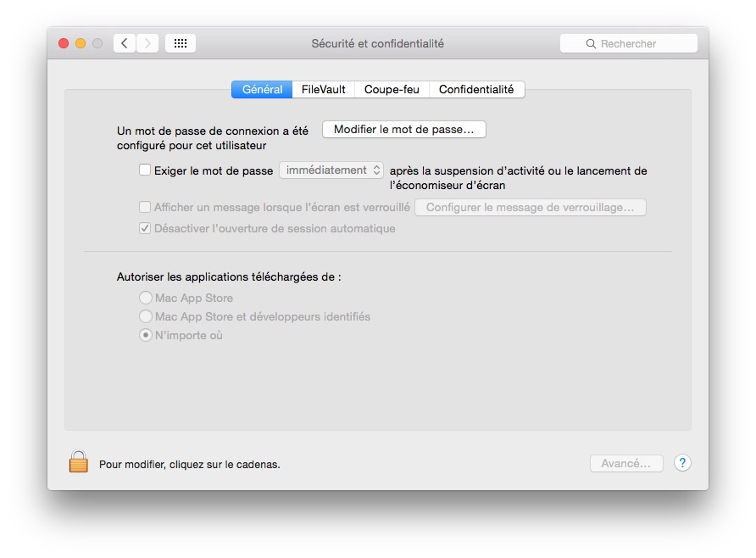Go back with the left chevron button
Screen dimensions: 756x558
coord(125,43)
